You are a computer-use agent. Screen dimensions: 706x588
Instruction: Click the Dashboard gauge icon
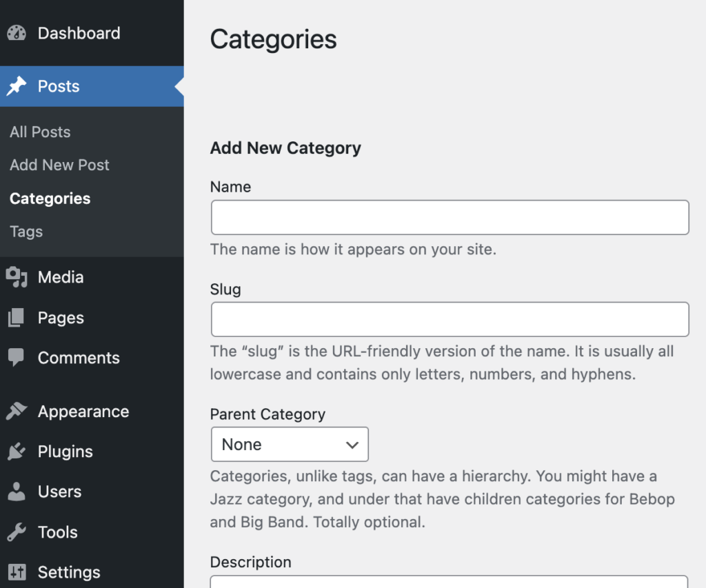click(17, 33)
